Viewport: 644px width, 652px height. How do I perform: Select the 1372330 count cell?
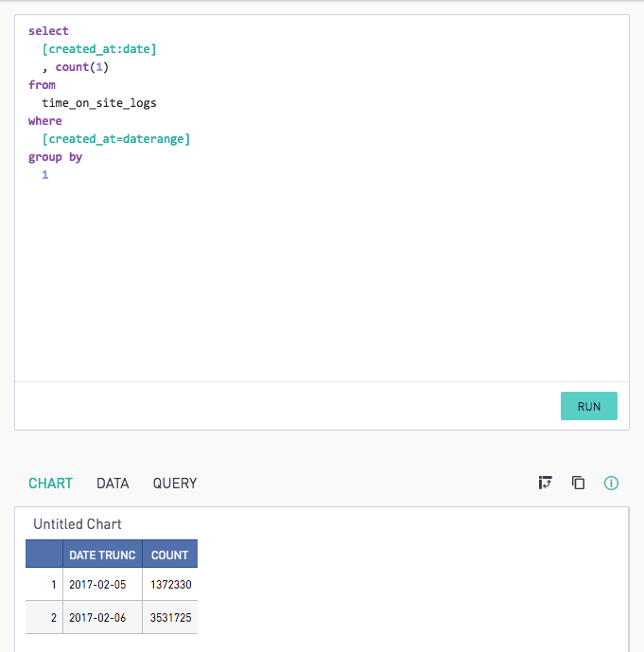point(170,584)
